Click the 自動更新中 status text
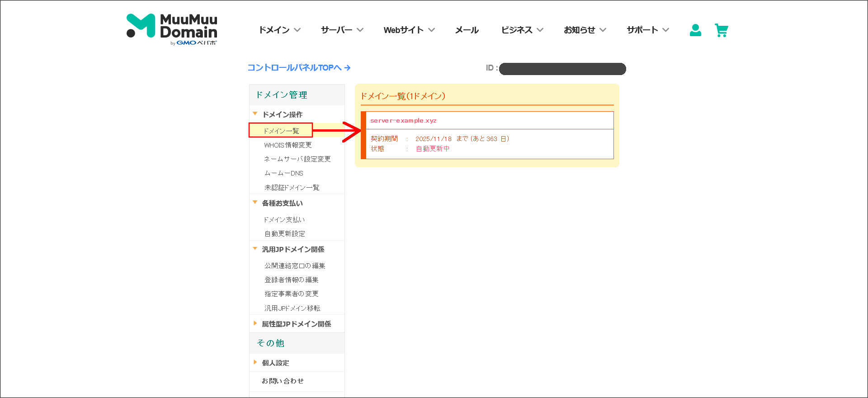This screenshot has height=398, width=868. click(433, 149)
